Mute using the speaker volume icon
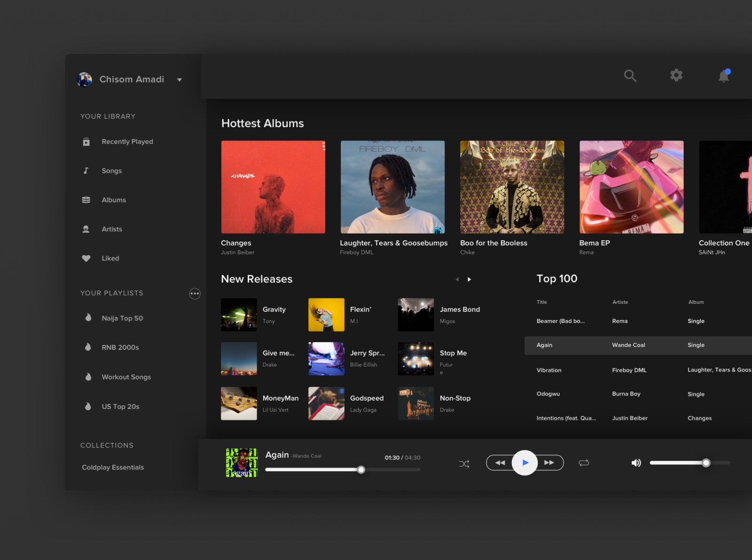The width and height of the screenshot is (752, 560). (x=636, y=463)
